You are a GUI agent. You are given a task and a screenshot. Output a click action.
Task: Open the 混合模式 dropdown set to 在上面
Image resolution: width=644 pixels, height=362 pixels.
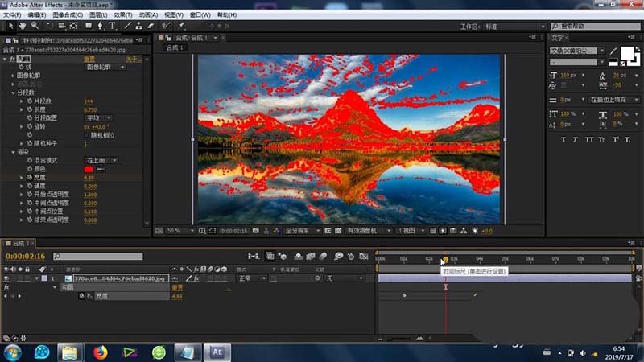101,161
